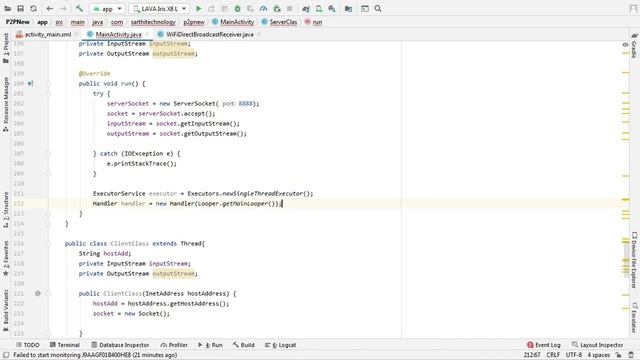Collapse the run() method fold at line 200
640x360 pixels.
(48, 84)
